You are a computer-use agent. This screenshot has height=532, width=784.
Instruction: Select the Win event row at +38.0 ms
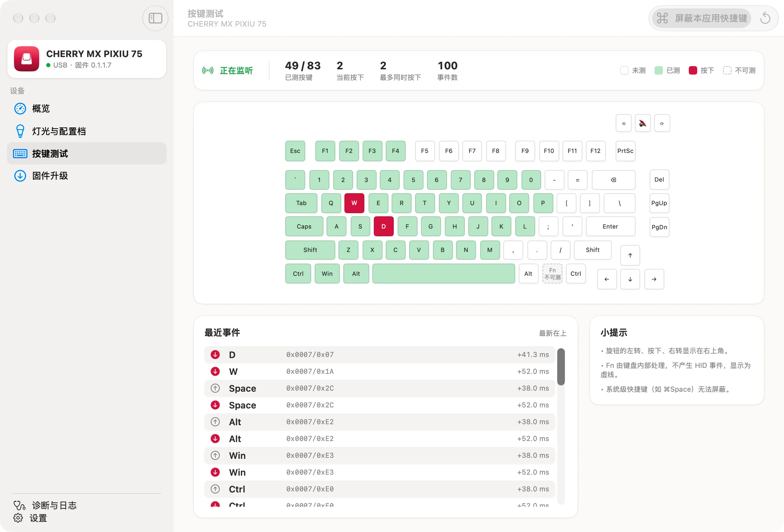pyautogui.click(x=380, y=455)
